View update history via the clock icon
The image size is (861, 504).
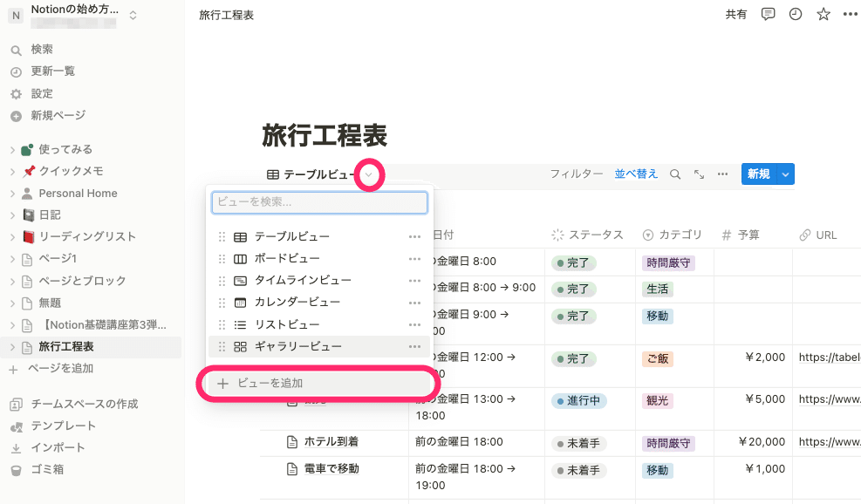point(795,14)
